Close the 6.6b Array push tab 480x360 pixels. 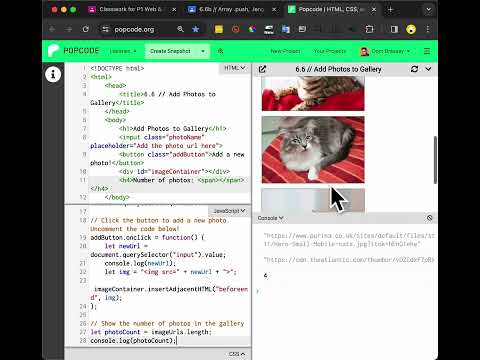pyautogui.click(x=274, y=10)
